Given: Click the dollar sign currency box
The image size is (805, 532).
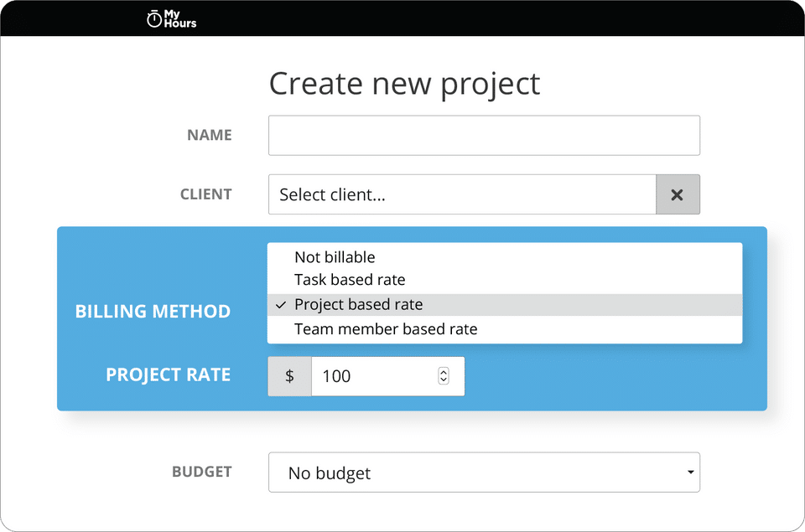Looking at the screenshot, I should point(289,376).
